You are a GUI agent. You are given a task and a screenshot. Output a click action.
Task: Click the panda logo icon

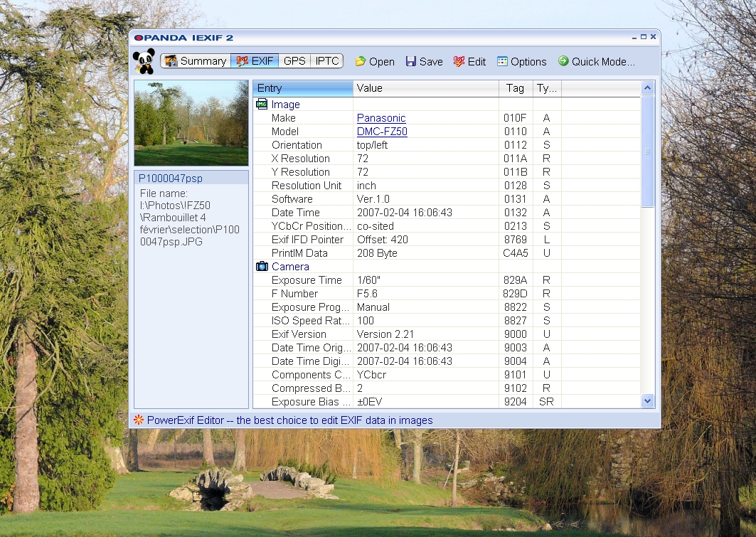(144, 61)
